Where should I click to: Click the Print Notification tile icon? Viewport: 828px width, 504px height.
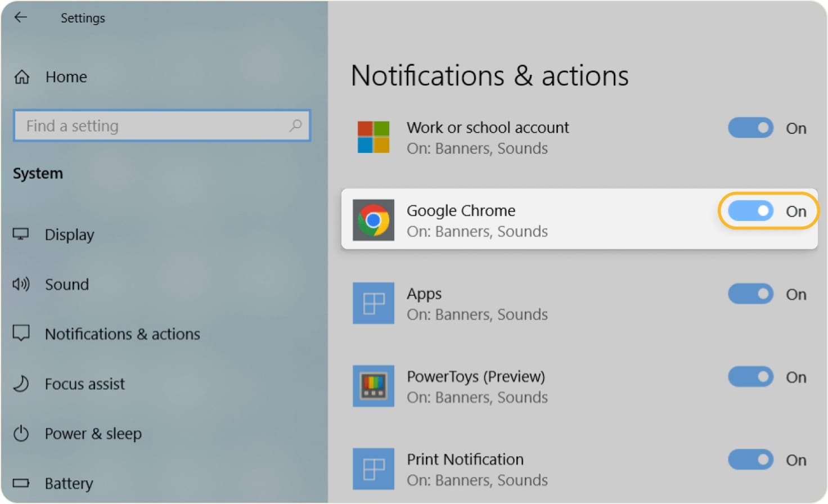point(373,469)
